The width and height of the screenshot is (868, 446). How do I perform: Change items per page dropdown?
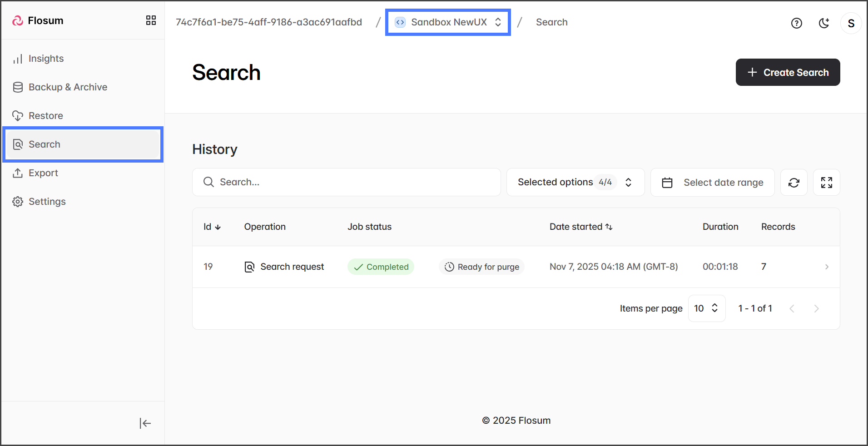click(x=706, y=308)
